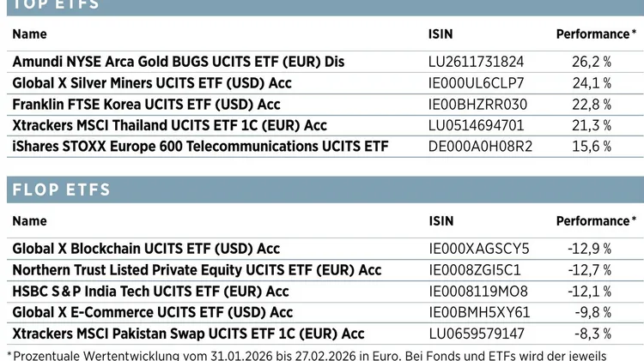Open Northern Trust Listed Private Equity ETF

197,270
